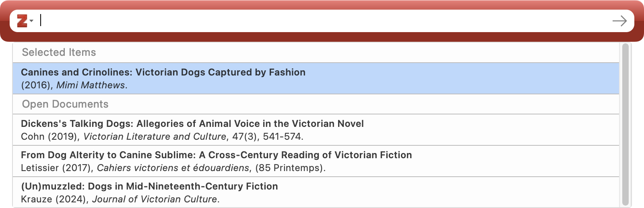644x208 pixels.
Task: Click the "Mimi Matthews" author text
Action: pos(91,85)
